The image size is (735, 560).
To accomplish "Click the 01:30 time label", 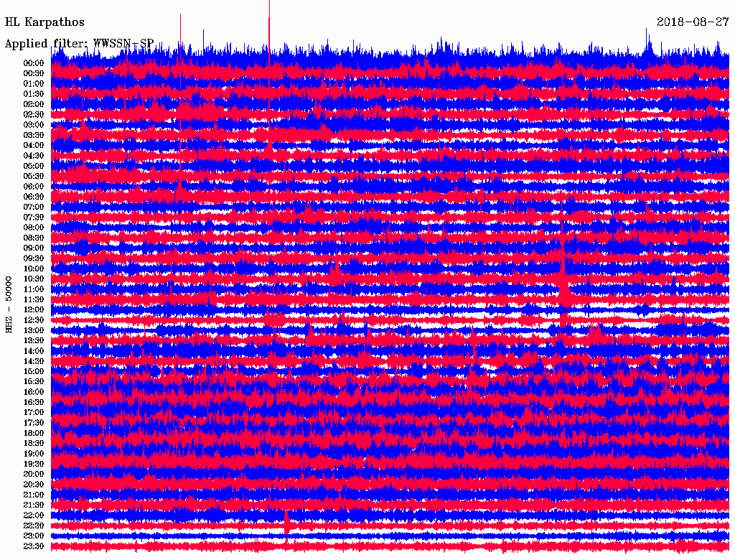I will 34,94.
